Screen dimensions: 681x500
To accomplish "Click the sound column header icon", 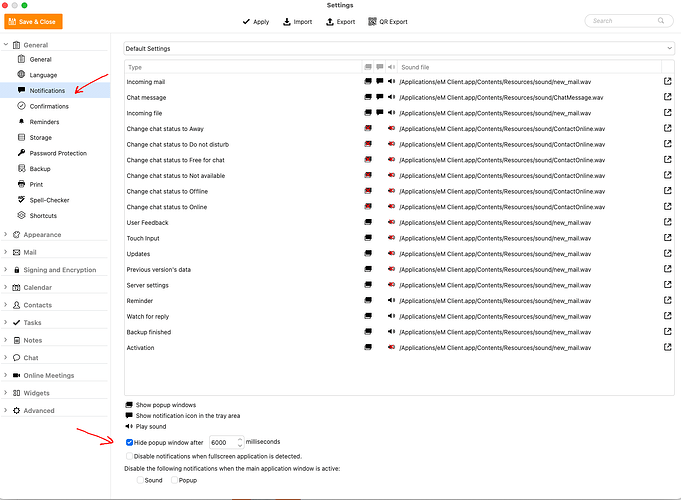I will click(x=391, y=67).
